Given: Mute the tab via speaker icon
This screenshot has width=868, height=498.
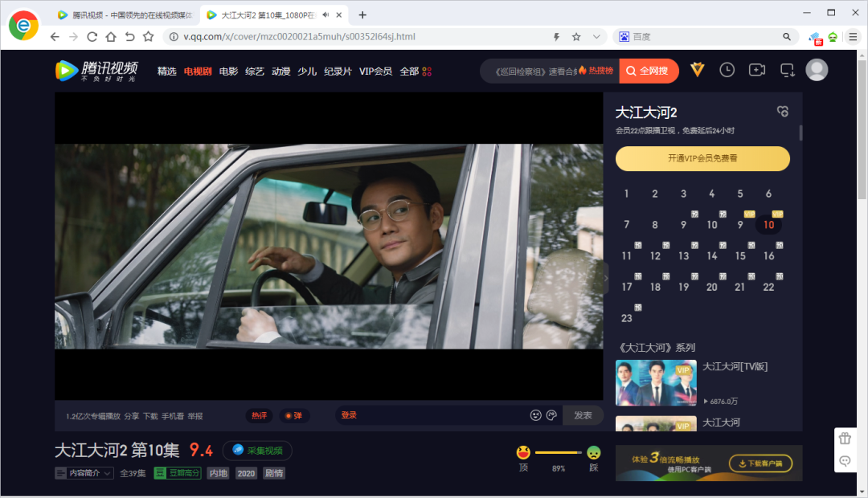Looking at the screenshot, I should (326, 15).
